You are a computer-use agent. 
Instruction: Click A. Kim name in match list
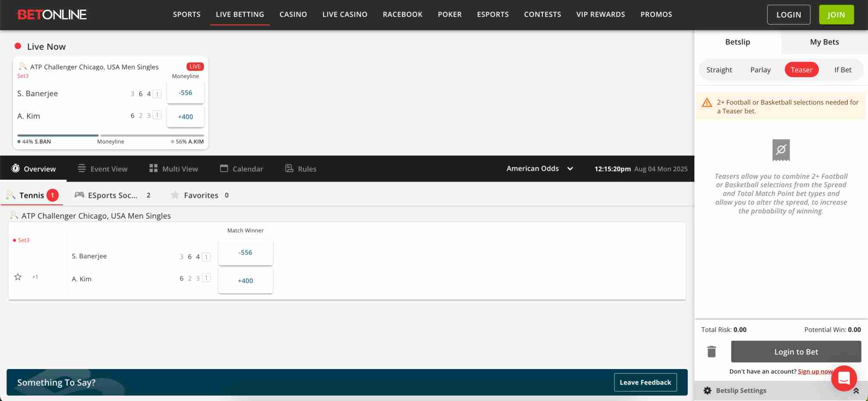[x=81, y=279]
